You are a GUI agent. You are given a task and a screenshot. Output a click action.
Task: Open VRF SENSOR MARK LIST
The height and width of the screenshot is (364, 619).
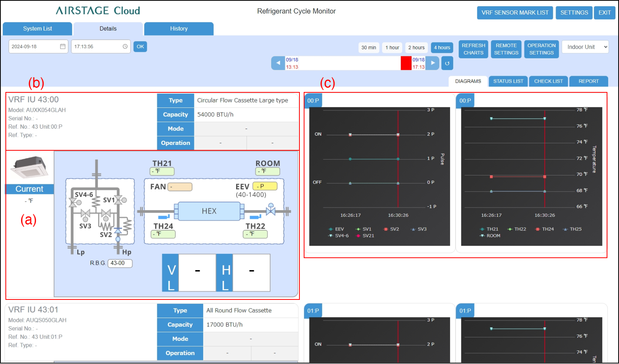click(x=515, y=13)
